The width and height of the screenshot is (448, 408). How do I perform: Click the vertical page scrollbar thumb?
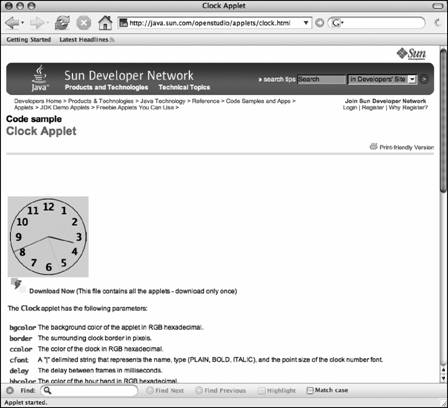(x=443, y=120)
